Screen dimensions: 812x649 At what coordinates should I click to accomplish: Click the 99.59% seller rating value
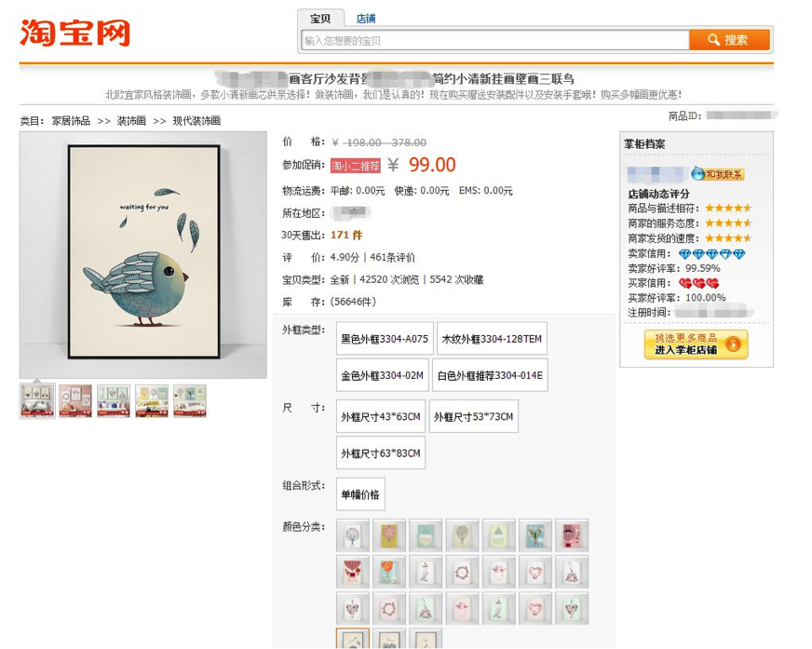pos(703,268)
